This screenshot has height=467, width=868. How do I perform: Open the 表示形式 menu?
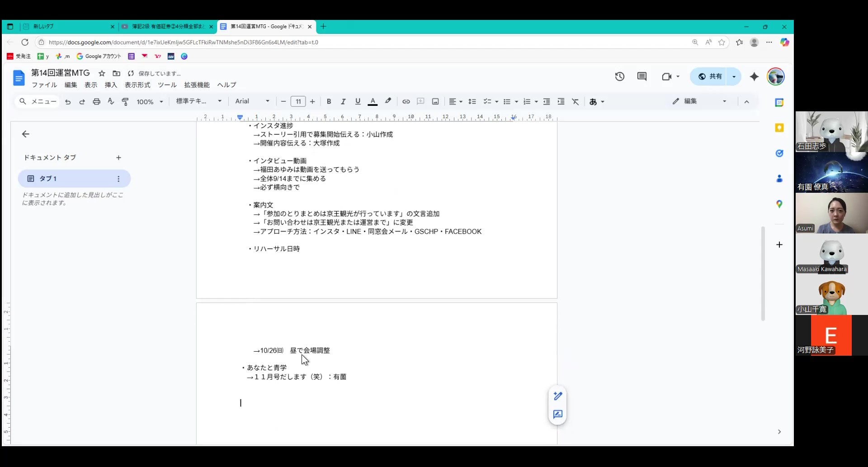pos(137,85)
